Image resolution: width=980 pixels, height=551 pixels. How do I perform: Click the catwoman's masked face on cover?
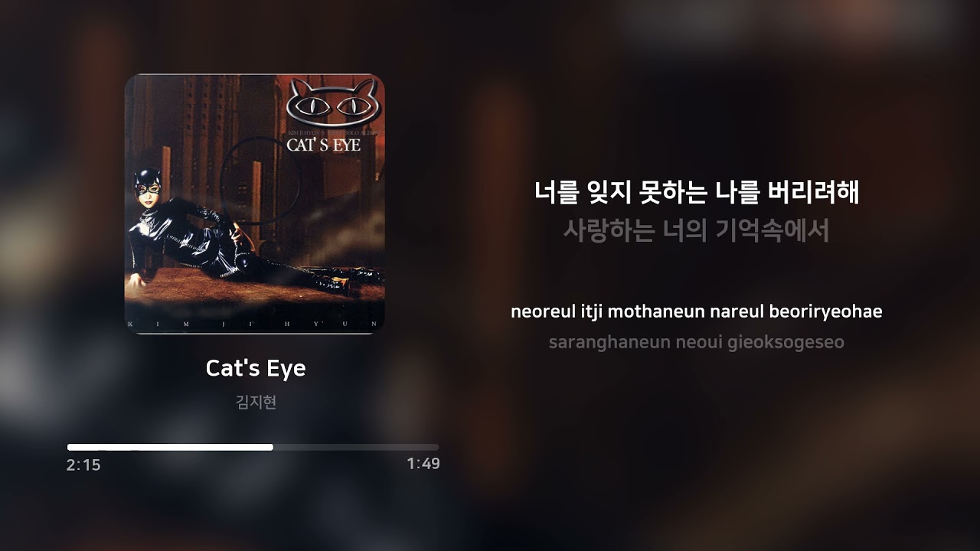[x=146, y=186]
